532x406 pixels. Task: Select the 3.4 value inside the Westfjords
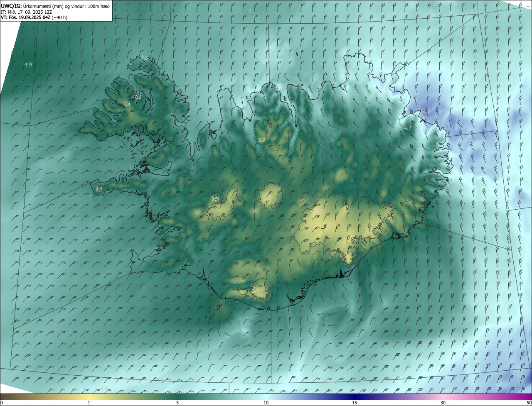coord(126,105)
